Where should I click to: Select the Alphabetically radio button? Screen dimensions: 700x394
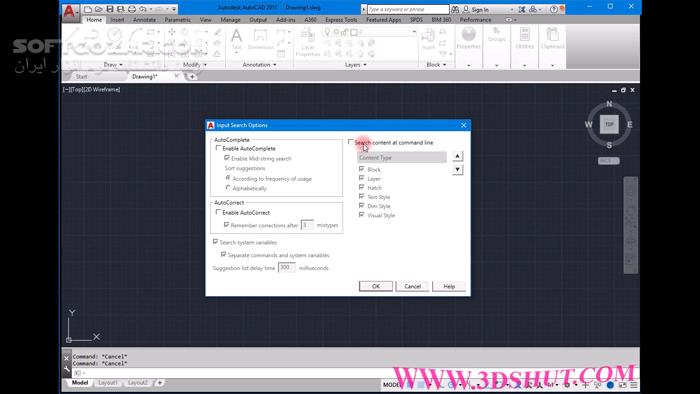(228, 188)
